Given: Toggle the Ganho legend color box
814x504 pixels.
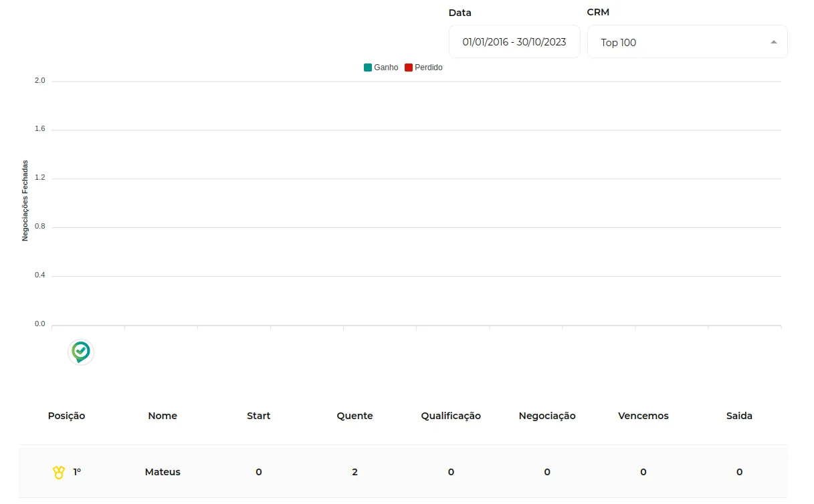Looking at the screenshot, I should pyautogui.click(x=368, y=68).
